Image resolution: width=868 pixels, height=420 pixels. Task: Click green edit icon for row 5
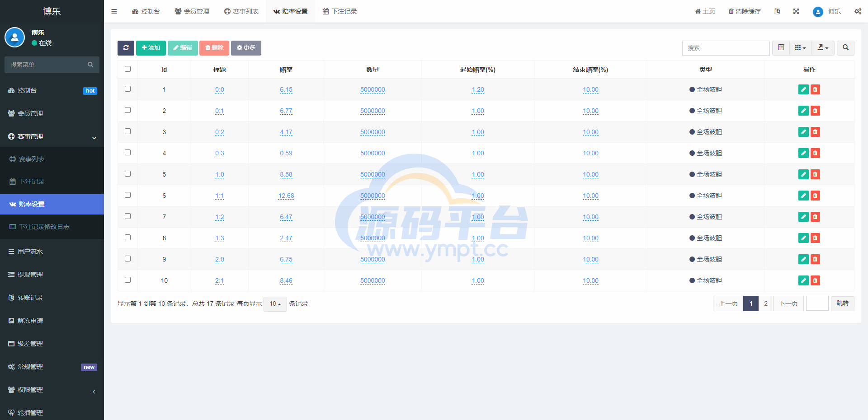[803, 174]
